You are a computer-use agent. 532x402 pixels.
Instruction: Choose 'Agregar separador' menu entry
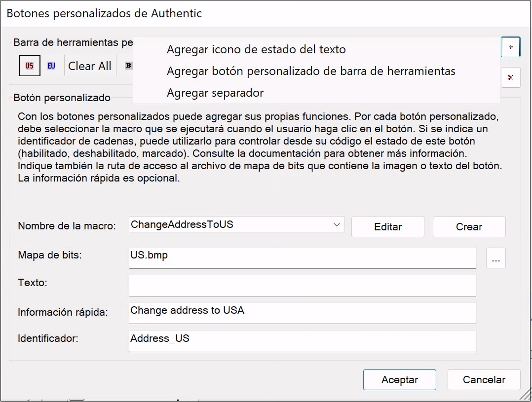click(x=215, y=93)
